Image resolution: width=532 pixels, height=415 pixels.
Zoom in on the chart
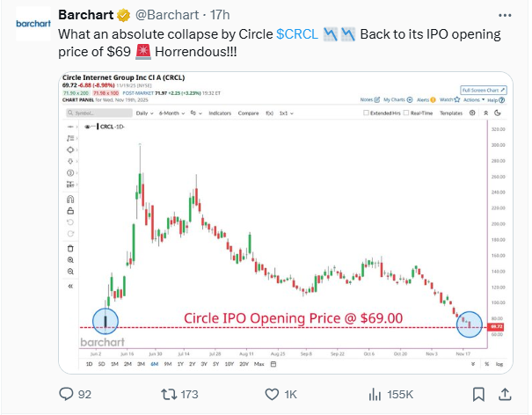[x=70, y=259]
